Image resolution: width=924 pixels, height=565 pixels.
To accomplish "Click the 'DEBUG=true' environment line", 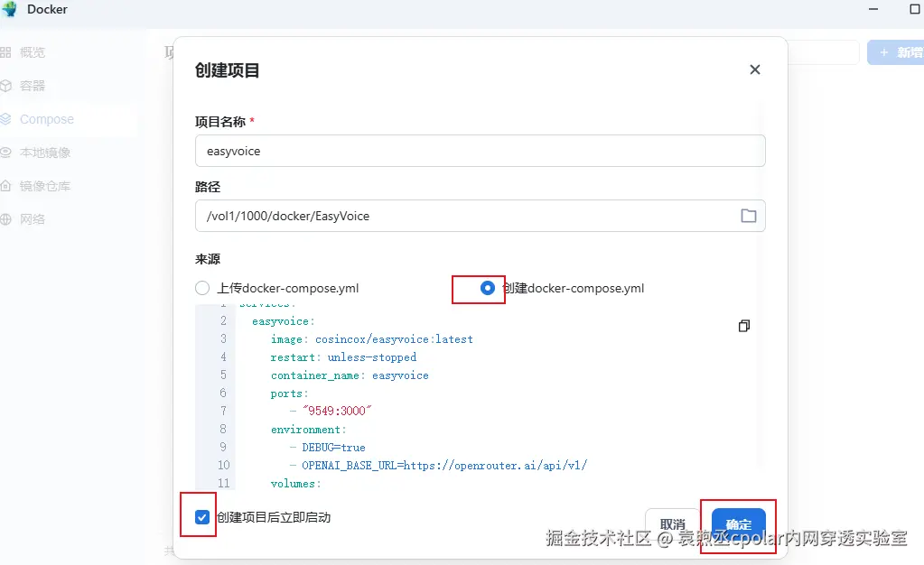I will point(333,448).
